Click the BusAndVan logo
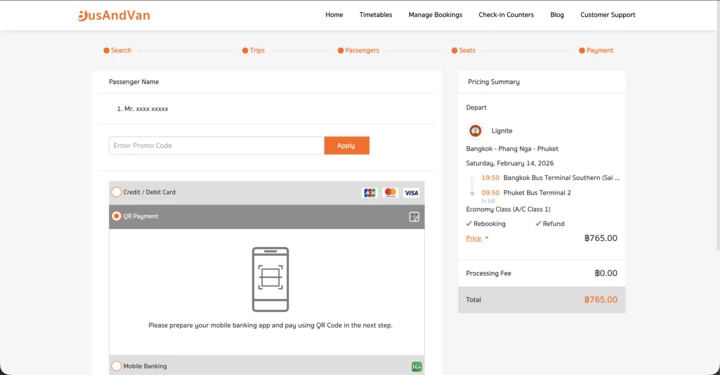Image resolution: width=720 pixels, height=375 pixels. coord(113,15)
